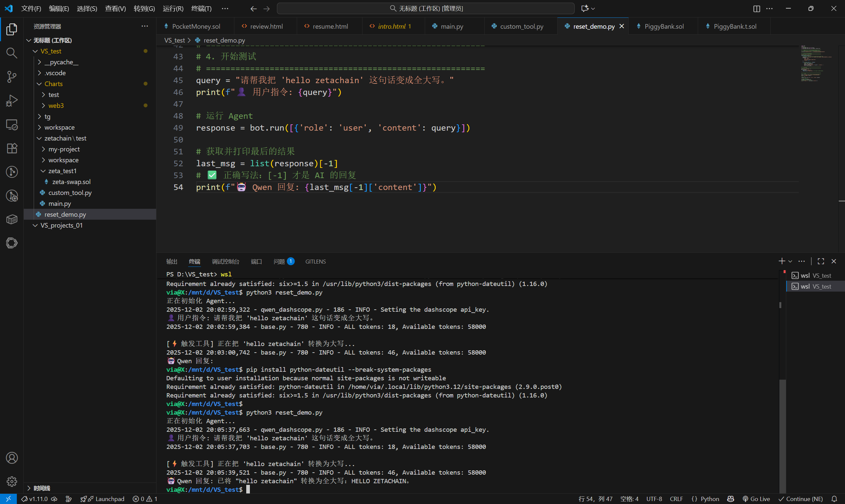Maximize the terminal panel size
The width and height of the screenshot is (845, 504).
821,261
